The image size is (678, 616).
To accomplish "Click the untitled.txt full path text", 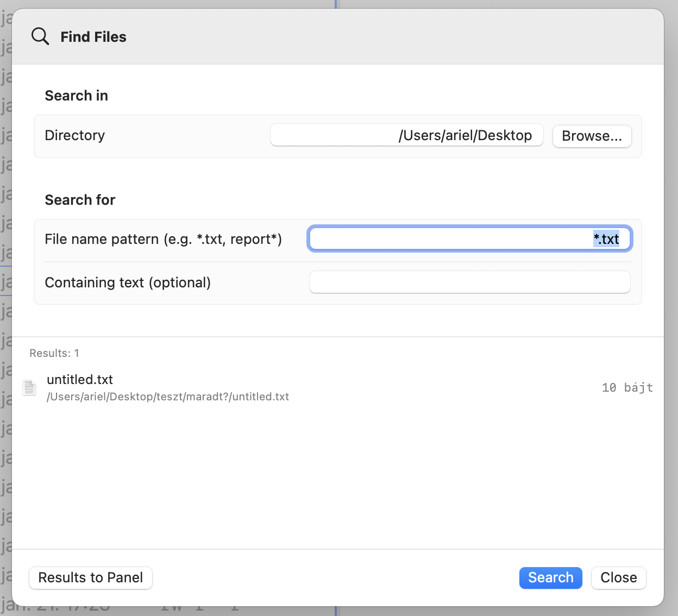I will click(x=168, y=397).
